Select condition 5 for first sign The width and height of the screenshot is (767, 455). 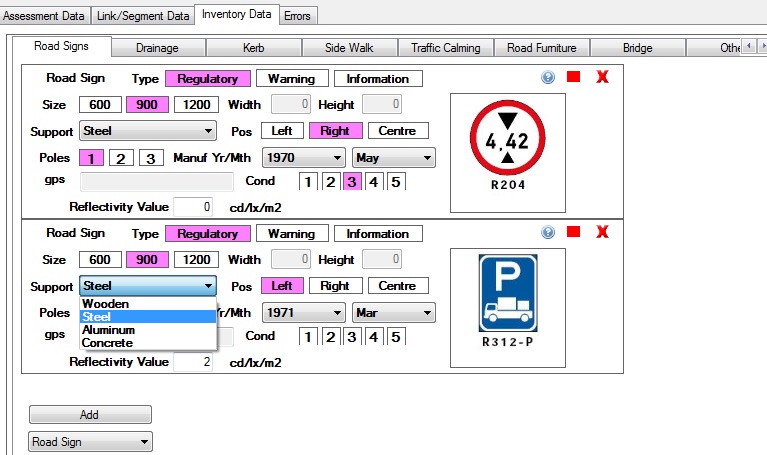point(396,182)
